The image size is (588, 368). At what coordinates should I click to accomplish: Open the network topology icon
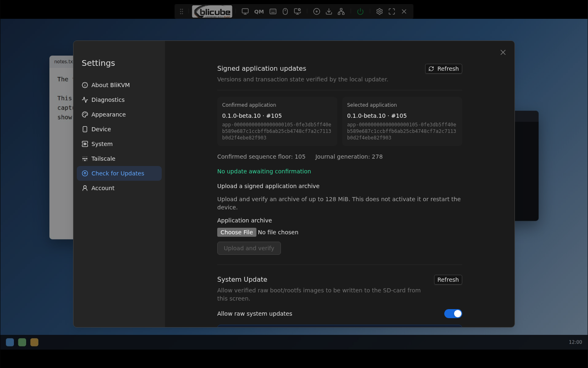[341, 11]
